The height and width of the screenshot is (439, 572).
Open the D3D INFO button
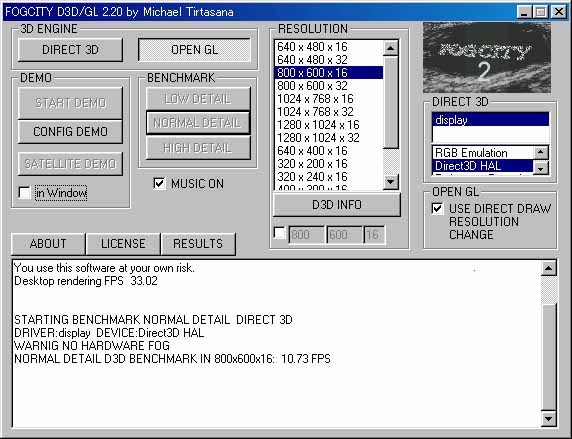337,205
